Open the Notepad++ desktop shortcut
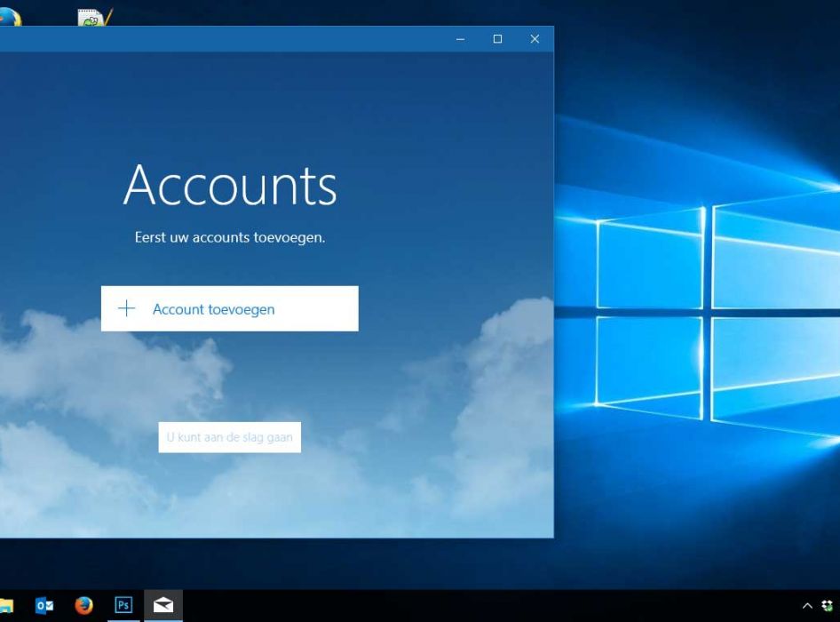Viewport: 840px width, 622px height. [x=95, y=17]
